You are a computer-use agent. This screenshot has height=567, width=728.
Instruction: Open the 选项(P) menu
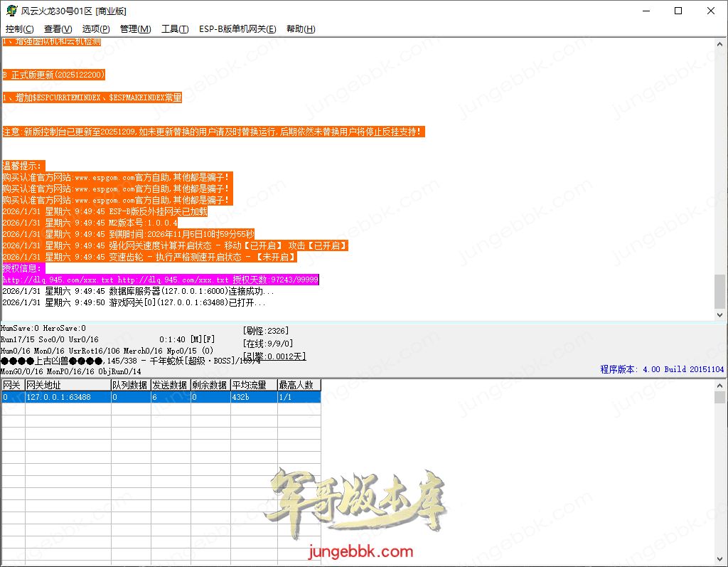click(96, 29)
